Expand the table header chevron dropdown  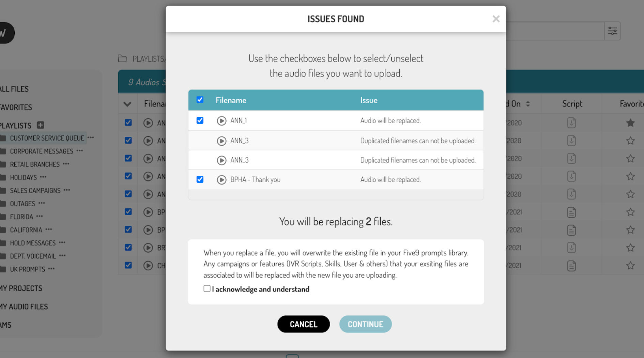tap(127, 104)
